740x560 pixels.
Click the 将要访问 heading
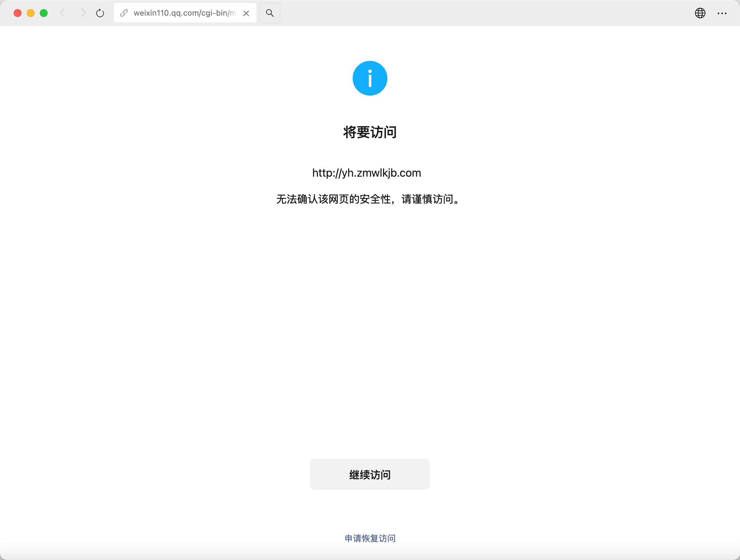370,132
